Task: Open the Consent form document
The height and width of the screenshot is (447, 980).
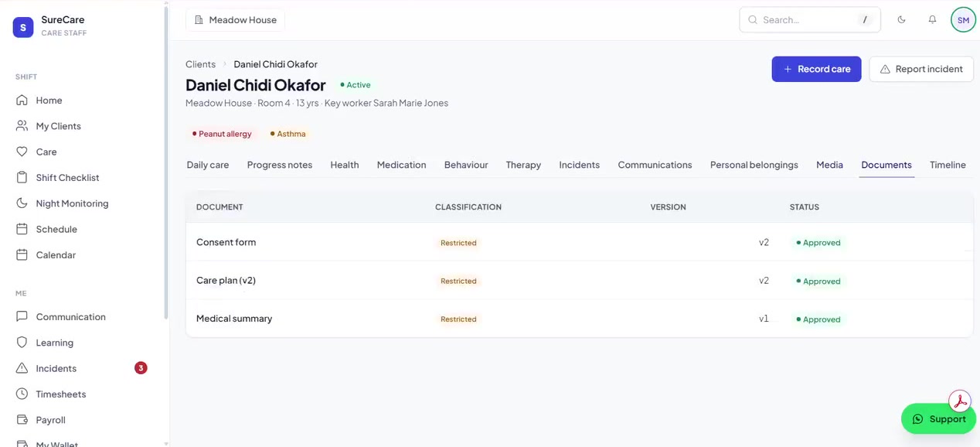Action: (226, 242)
